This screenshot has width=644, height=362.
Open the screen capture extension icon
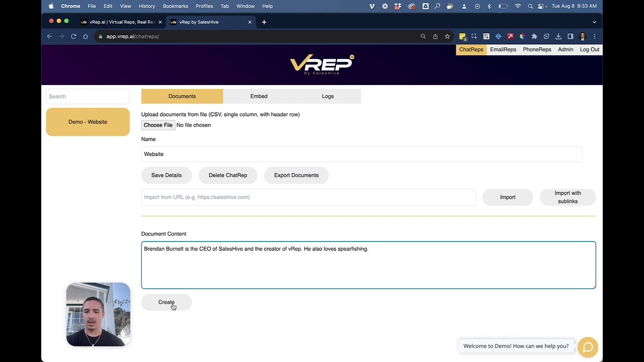click(474, 36)
